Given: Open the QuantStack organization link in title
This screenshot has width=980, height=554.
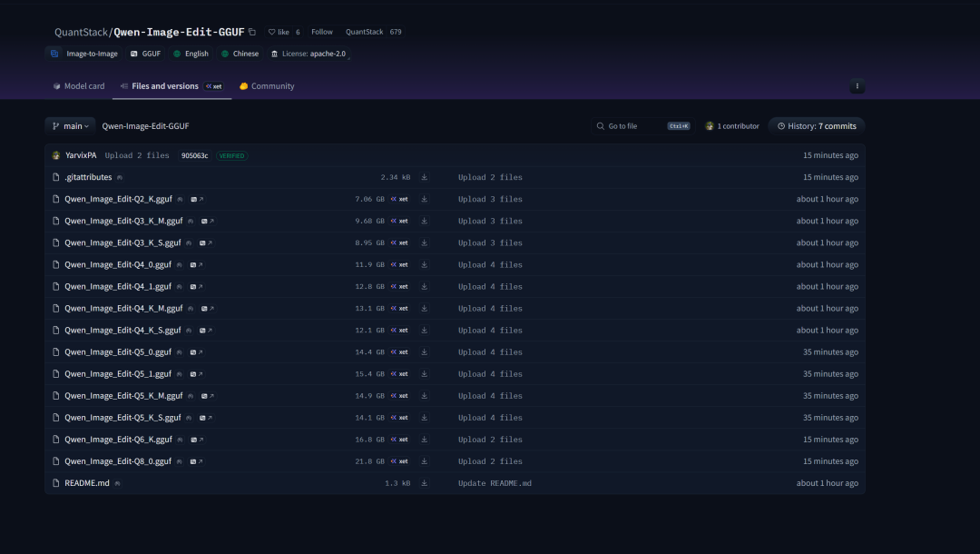Looking at the screenshot, I should pyautogui.click(x=82, y=32).
